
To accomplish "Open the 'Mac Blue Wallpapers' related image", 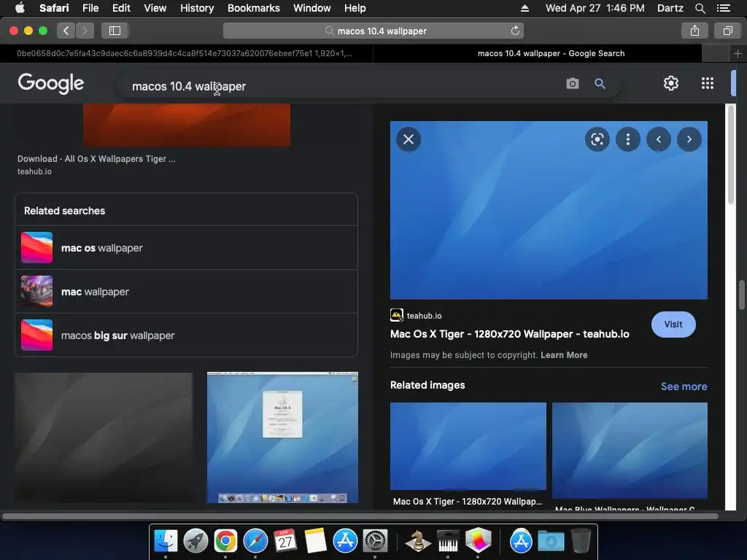I will 630,451.
